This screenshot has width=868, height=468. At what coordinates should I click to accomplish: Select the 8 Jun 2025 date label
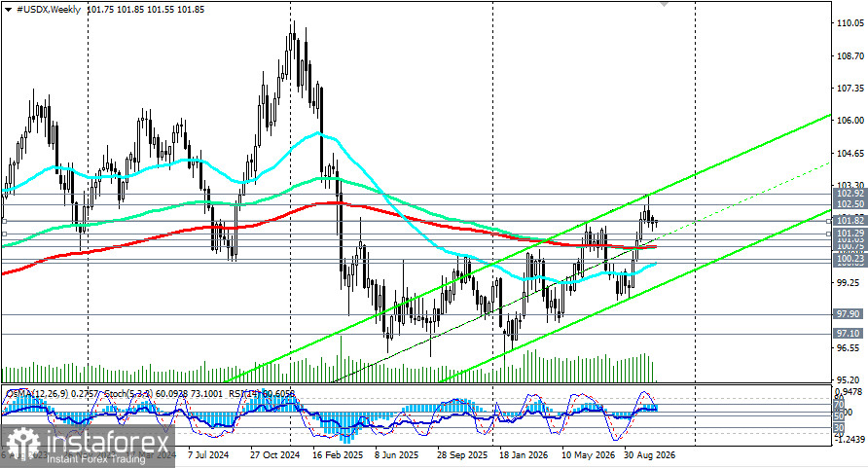396,455
